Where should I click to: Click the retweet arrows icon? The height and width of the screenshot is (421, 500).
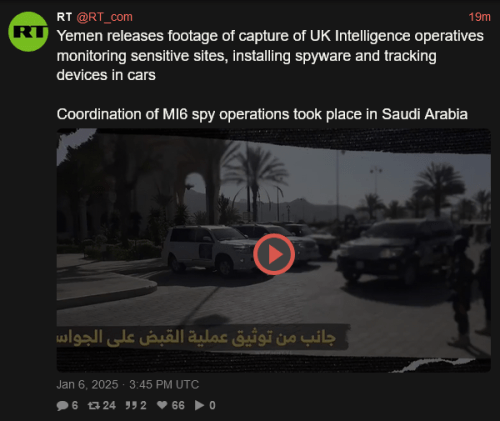tap(94, 405)
